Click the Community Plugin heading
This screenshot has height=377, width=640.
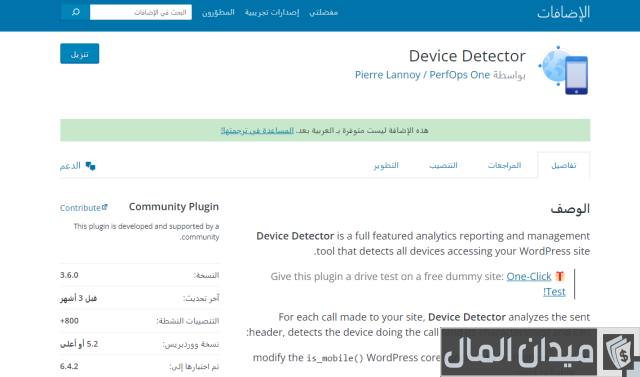pyautogui.click(x=174, y=207)
